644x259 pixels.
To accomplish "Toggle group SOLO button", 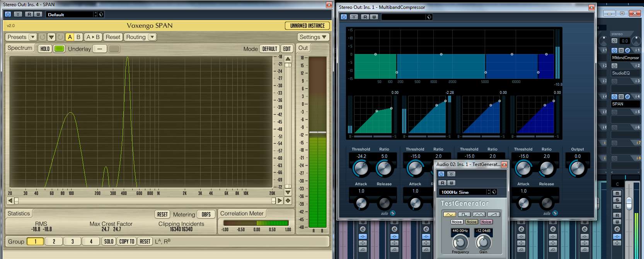I will coord(109,242).
